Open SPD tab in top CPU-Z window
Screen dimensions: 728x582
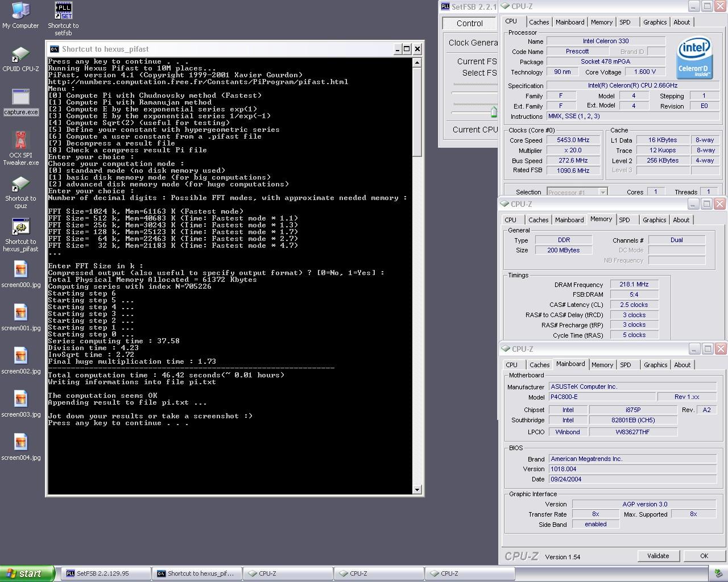625,22
